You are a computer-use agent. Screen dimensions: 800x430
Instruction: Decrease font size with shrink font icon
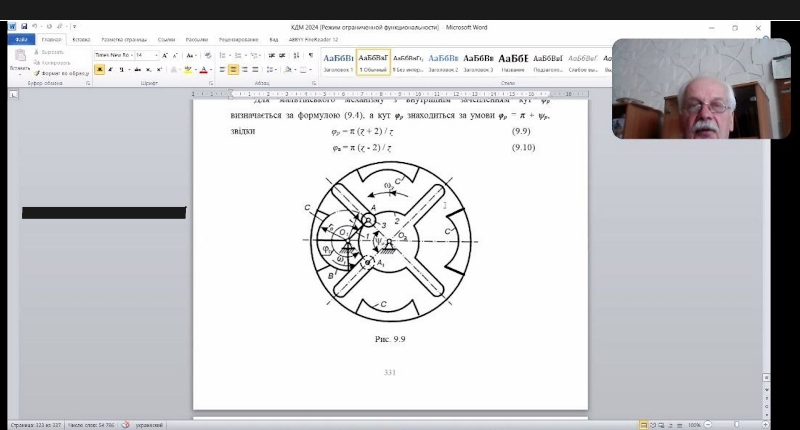coord(175,55)
